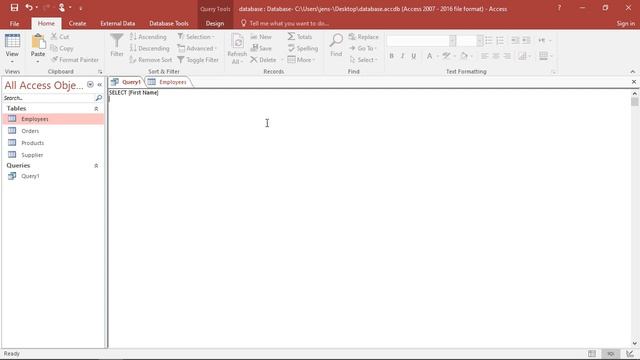Open the File tab

point(14,24)
